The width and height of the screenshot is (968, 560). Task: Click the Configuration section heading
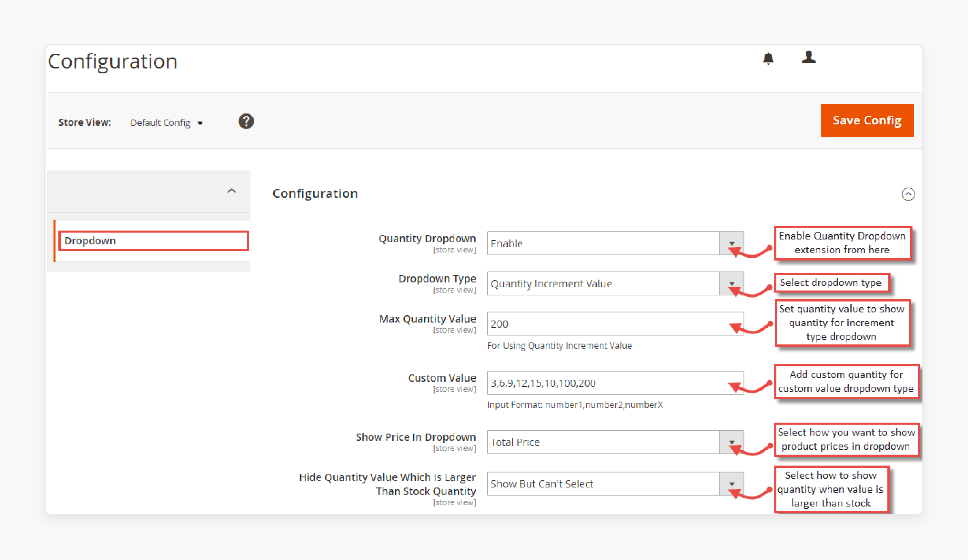tap(315, 194)
